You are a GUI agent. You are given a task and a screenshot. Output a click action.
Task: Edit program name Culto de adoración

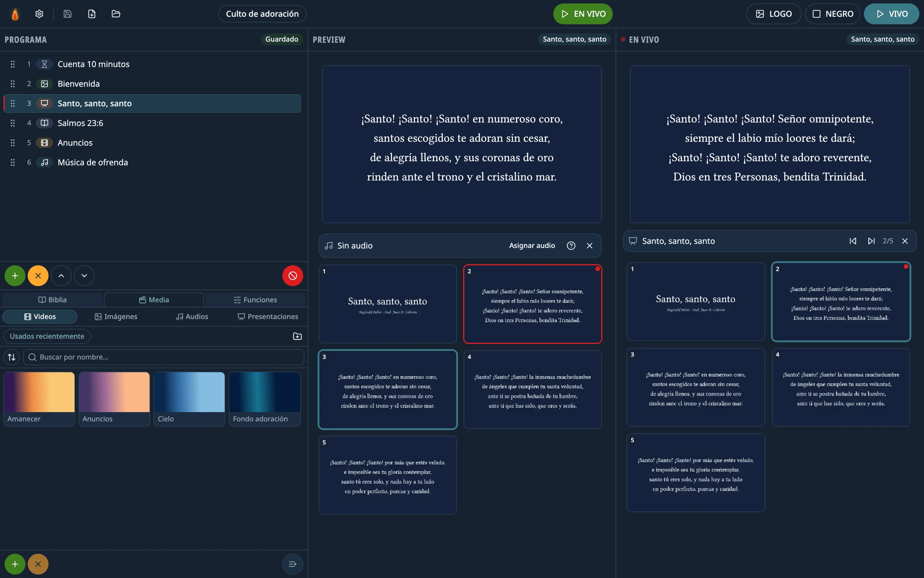(262, 14)
